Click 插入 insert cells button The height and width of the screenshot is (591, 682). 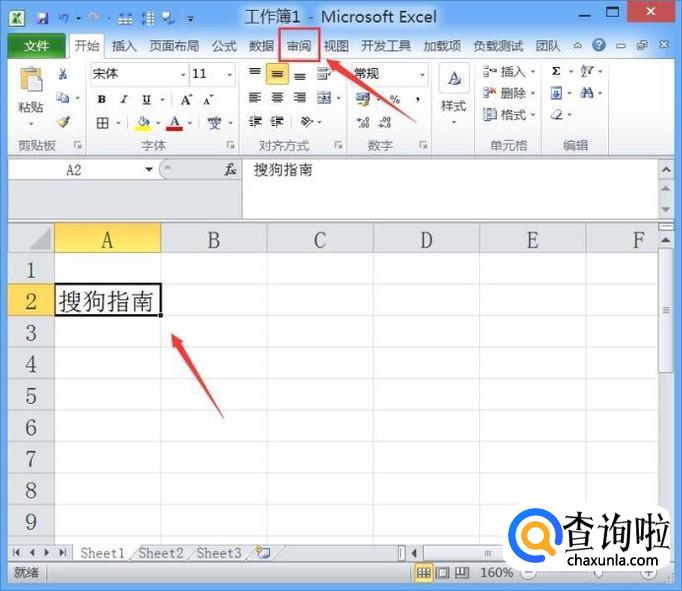coord(509,71)
